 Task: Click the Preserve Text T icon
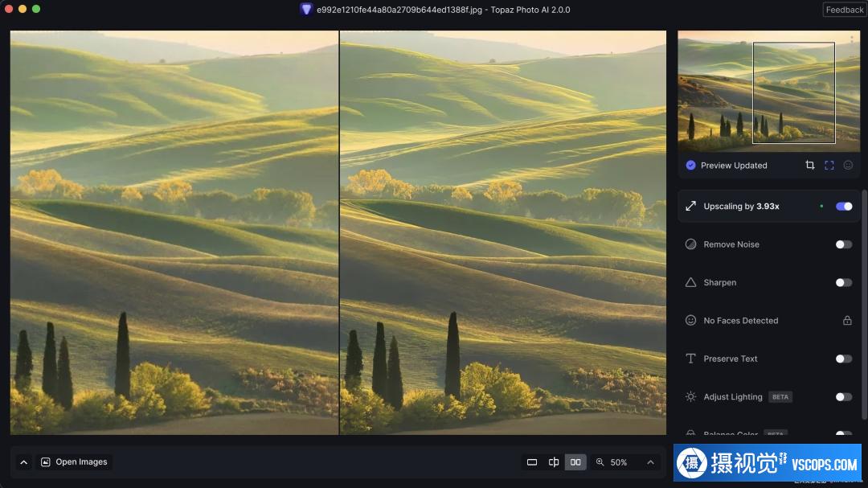[691, 359]
